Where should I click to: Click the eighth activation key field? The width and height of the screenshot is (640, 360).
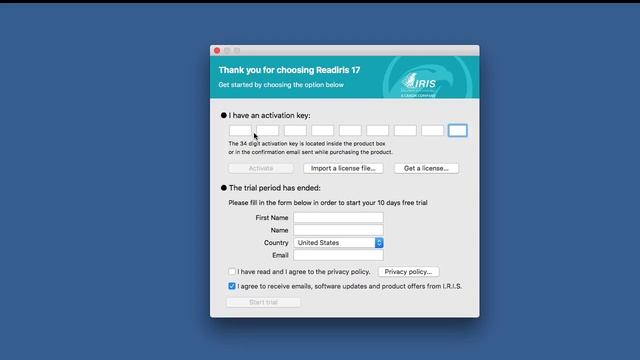(433, 131)
